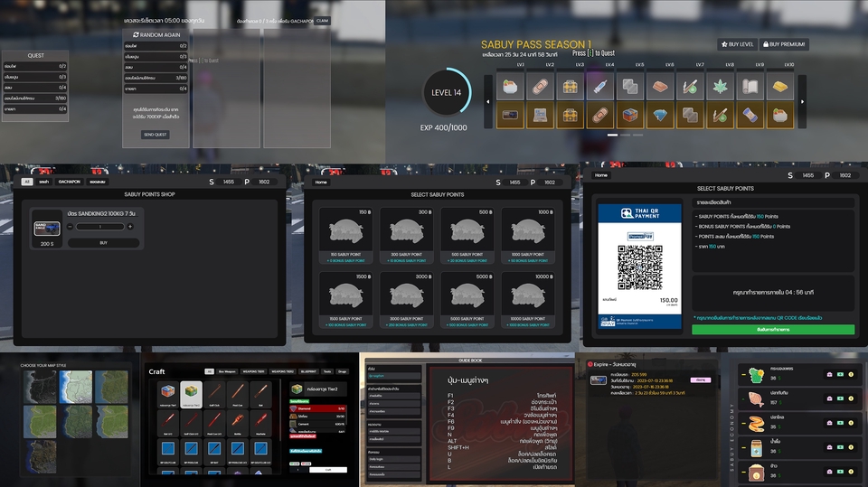Click the SEND QUEST button
868x487 pixels.
click(156, 135)
